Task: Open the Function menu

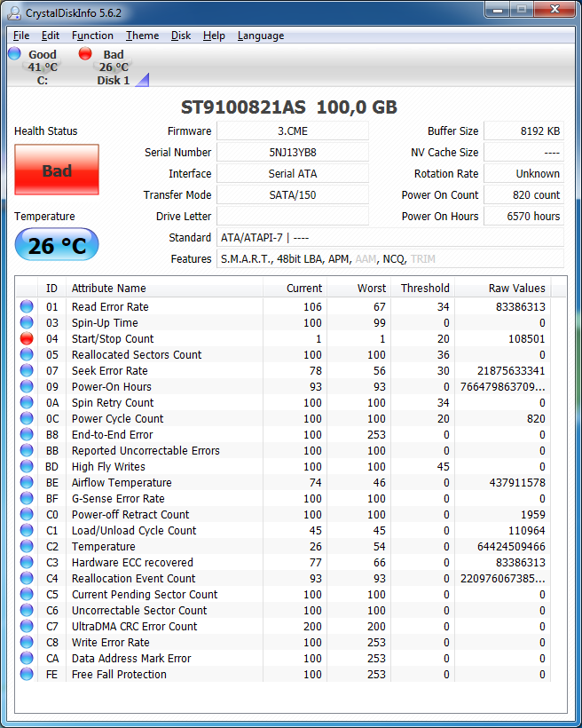Action: [x=92, y=36]
